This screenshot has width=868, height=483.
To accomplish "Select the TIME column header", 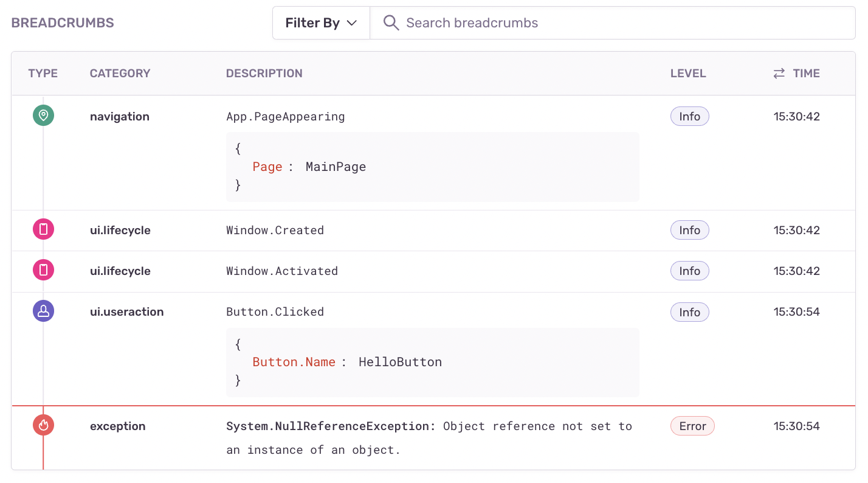I will pyautogui.click(x=806, y=74).
